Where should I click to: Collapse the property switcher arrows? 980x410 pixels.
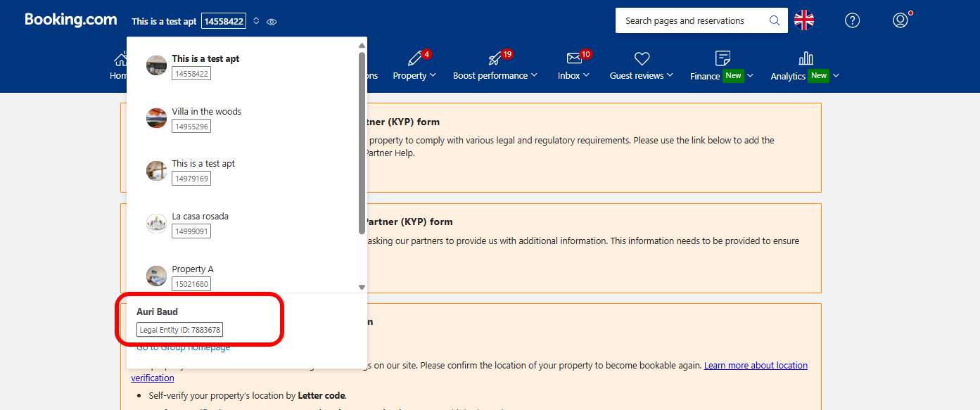(256, 21)
